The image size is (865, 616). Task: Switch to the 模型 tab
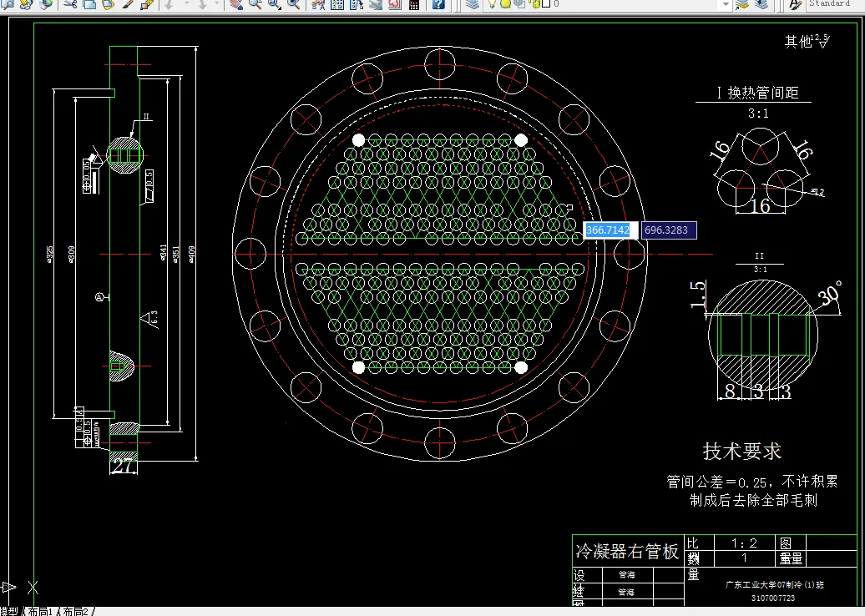tap(9, 611)
